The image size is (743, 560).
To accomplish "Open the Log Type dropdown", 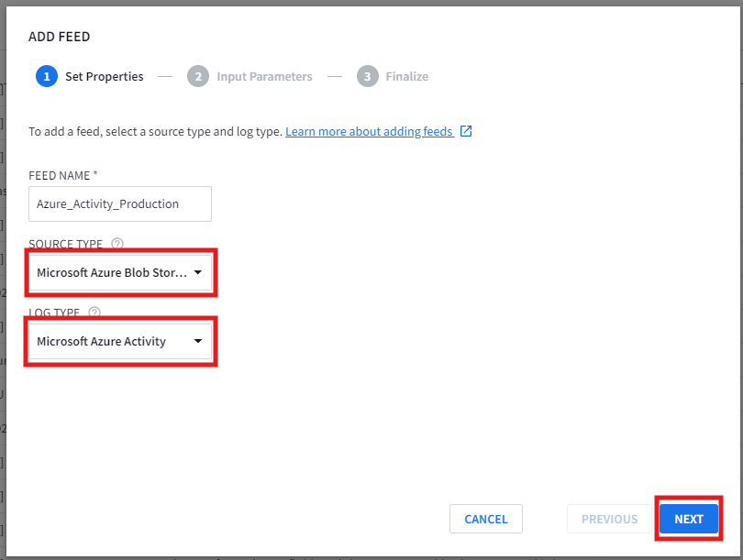I will (120, 341).
